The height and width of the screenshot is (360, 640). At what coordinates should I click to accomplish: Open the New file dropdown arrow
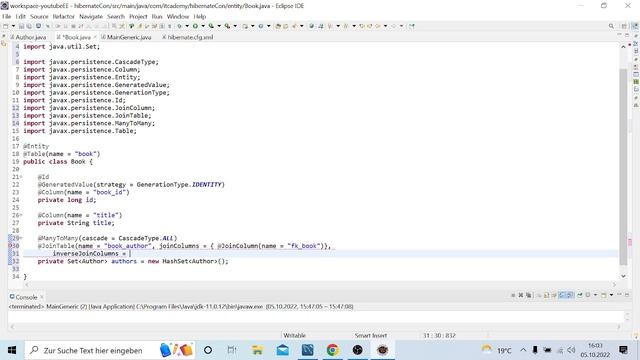pyautogui.click(x=13, y=26)
